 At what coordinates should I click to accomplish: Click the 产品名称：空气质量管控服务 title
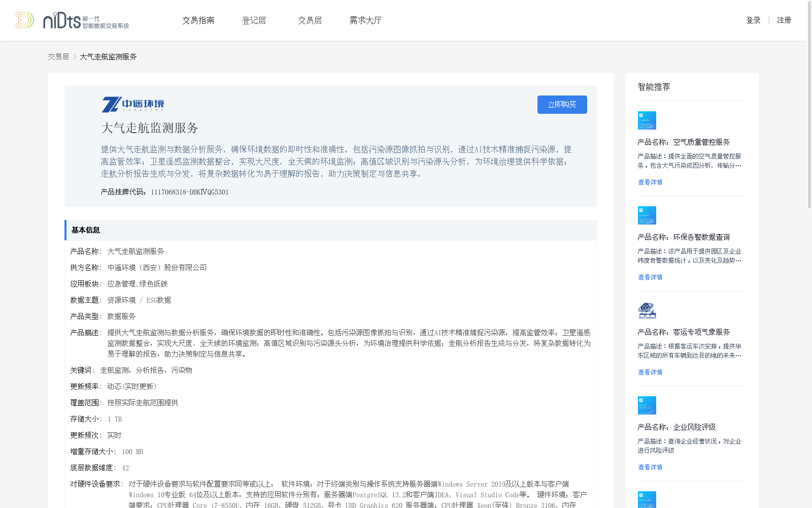[x=684, y=142]
